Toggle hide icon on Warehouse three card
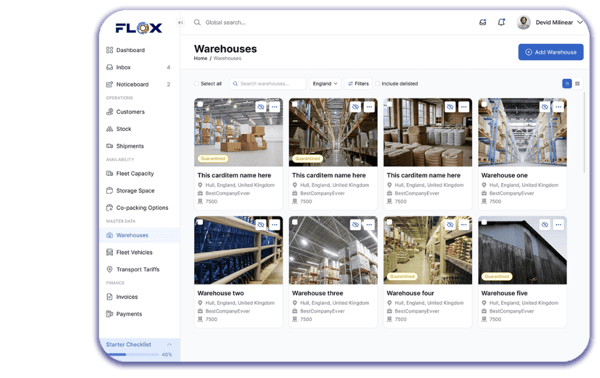 tap(355, 225)
